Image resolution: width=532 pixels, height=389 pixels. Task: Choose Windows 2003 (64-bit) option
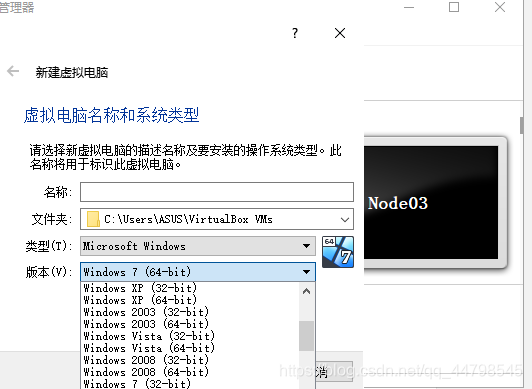click(146, 324)
